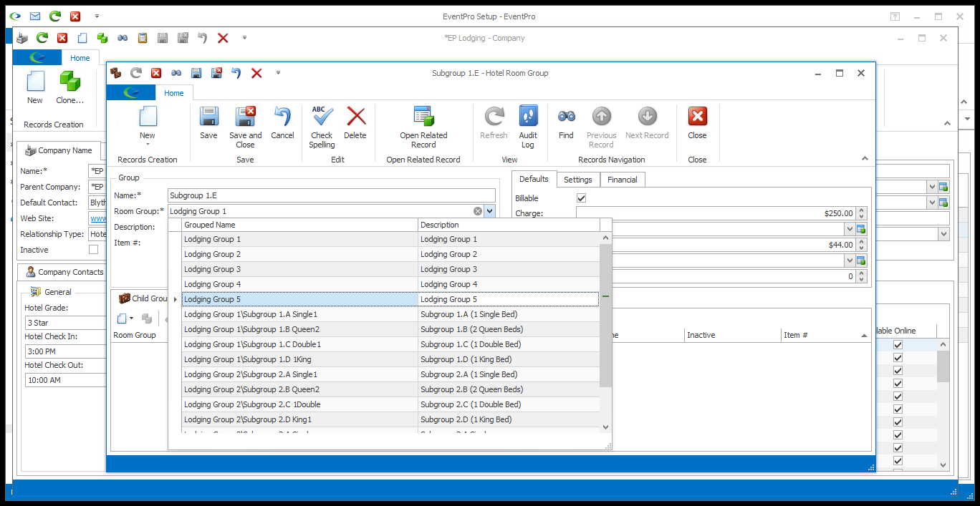
Task: Collapse the Room Group dropdown with its arrow
Action: point(489,211)
